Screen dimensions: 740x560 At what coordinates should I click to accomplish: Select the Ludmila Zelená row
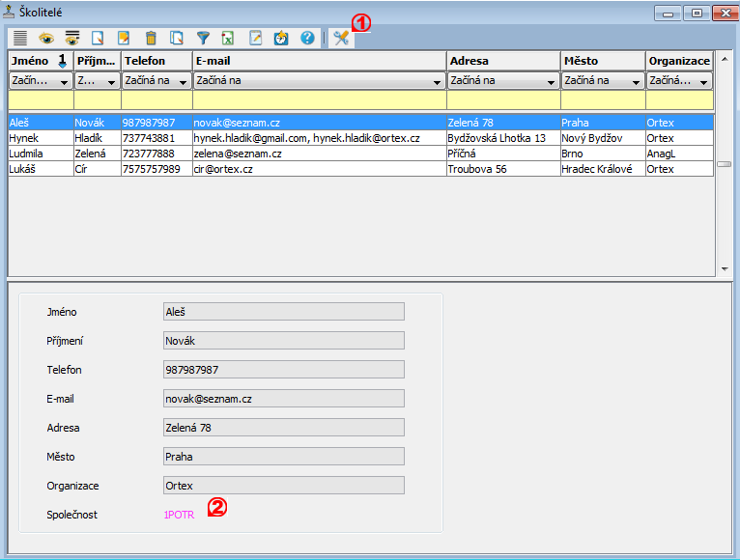193,154
